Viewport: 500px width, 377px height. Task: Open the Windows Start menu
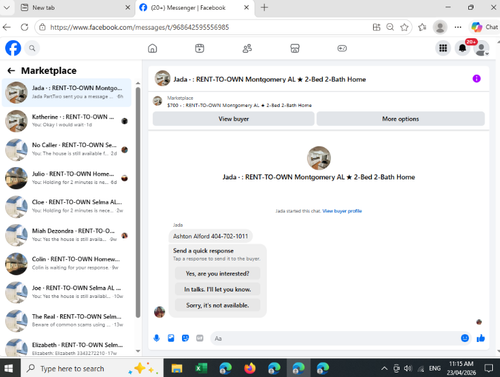[x=8, y=368]
